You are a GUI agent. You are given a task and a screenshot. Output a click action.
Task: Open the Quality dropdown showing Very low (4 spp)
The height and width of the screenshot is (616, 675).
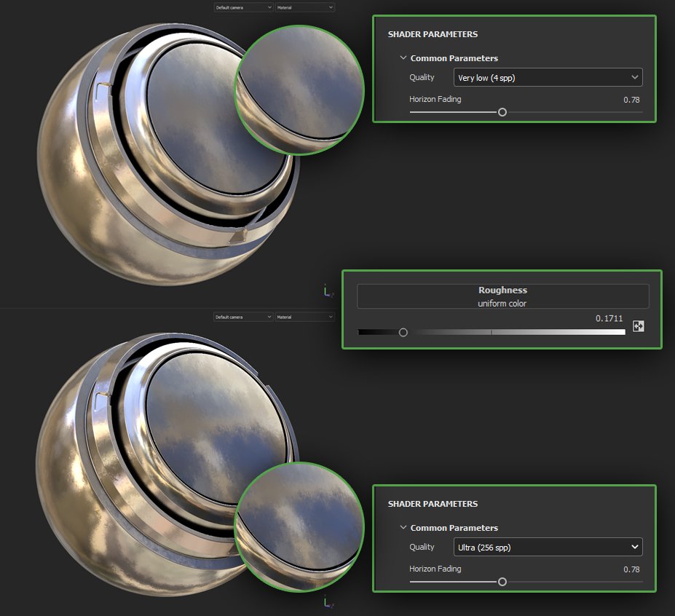point(548,77)
